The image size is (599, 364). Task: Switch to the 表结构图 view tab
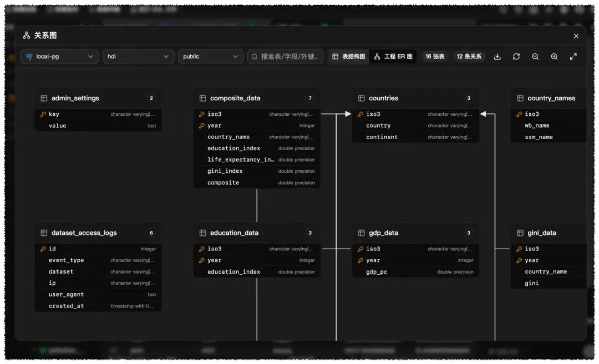(x=349, y=57)
